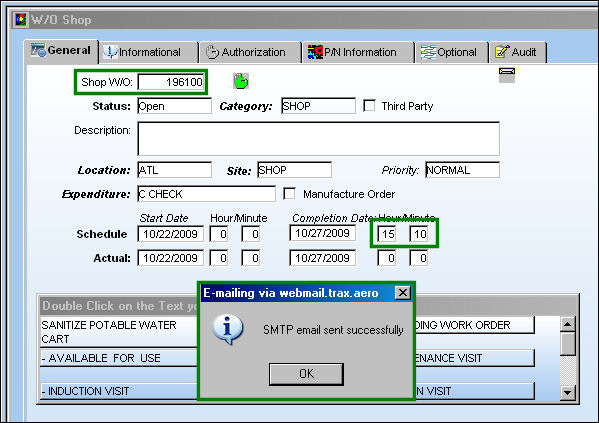
Task: Switch to the Informational tab
Action: tap(149, 52)
